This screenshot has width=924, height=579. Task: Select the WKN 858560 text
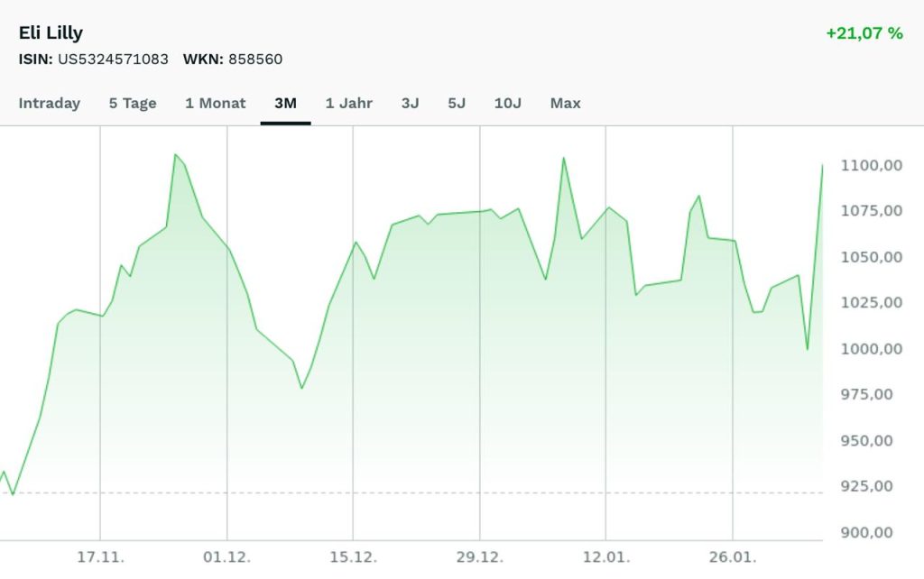coord(233,59)
